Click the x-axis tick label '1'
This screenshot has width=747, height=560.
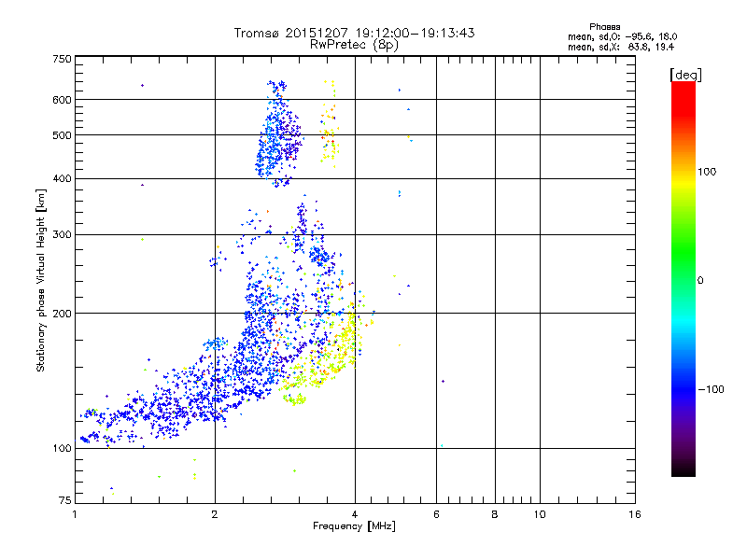click(x=75, y=514)
